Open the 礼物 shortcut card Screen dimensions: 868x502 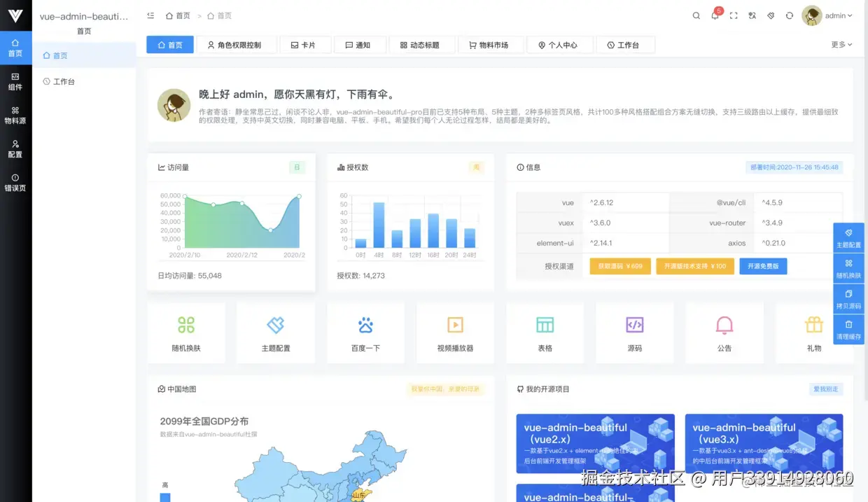pyautogui.click(x=813, y=333)
